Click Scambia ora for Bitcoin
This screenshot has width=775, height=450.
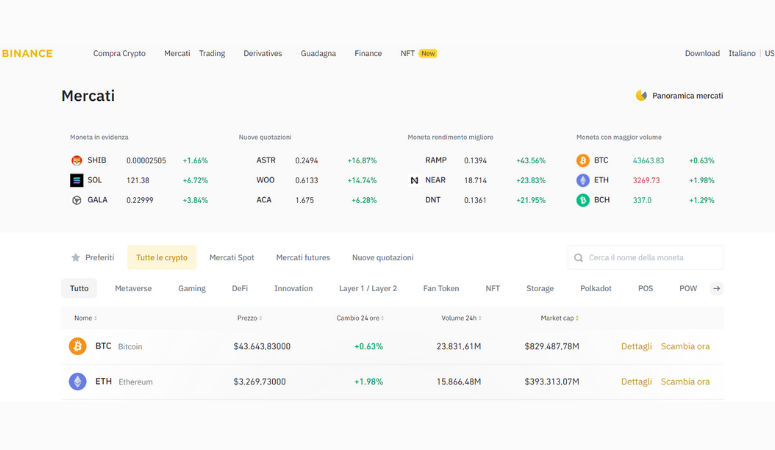(685, 346)
